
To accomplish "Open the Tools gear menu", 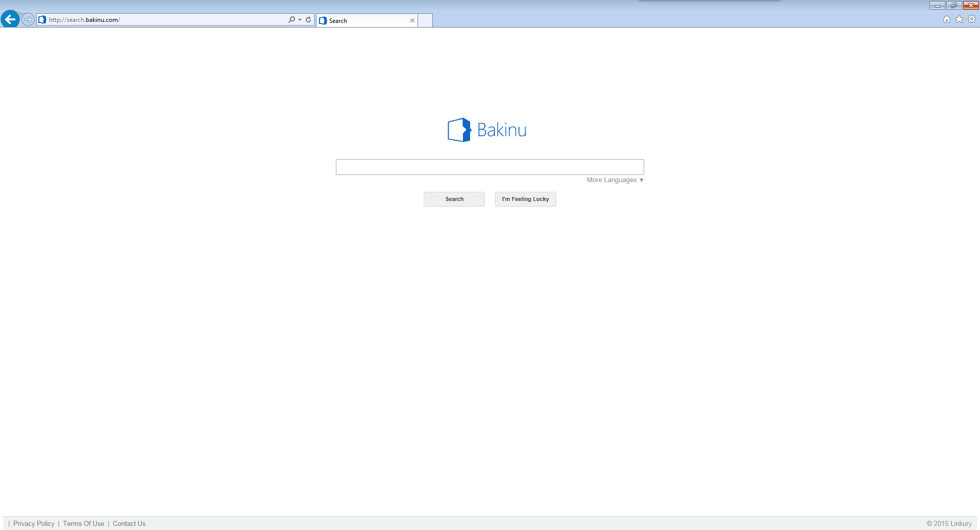I will (972, 19).
